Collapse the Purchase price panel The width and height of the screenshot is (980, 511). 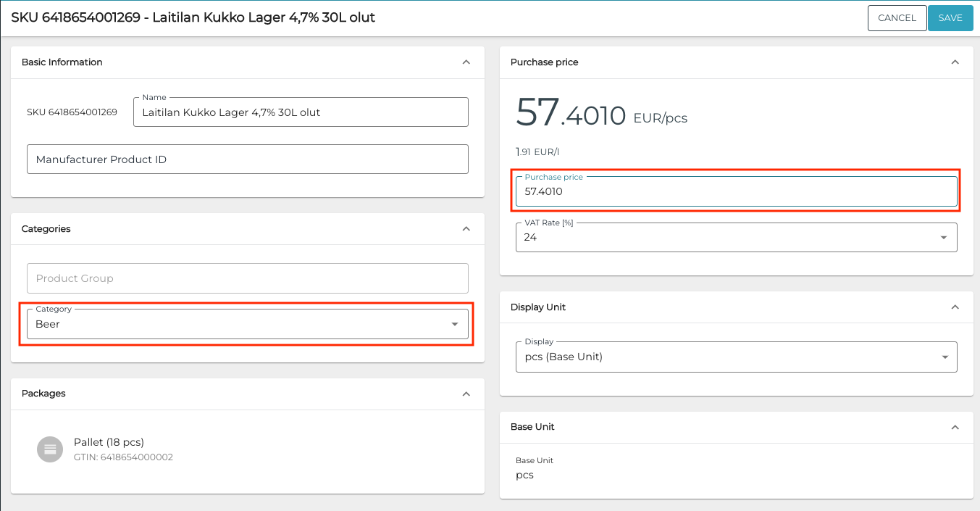click(x=955, y=62)
